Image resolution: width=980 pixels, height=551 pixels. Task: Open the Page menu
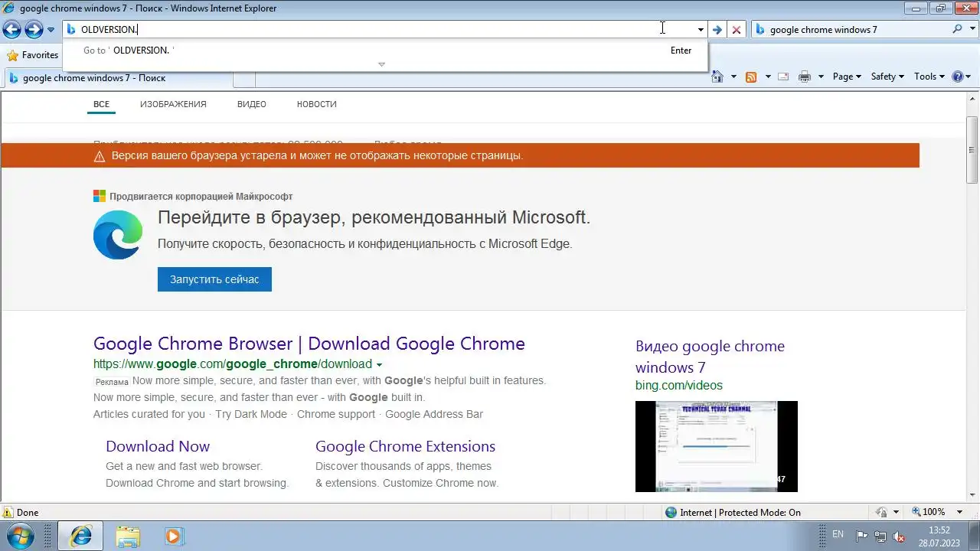click(x=847, y=77)
